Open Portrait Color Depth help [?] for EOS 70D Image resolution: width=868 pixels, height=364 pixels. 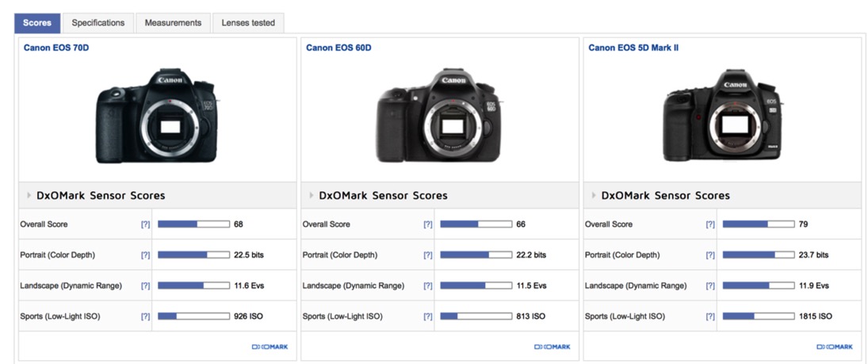(x=145, y=255)
